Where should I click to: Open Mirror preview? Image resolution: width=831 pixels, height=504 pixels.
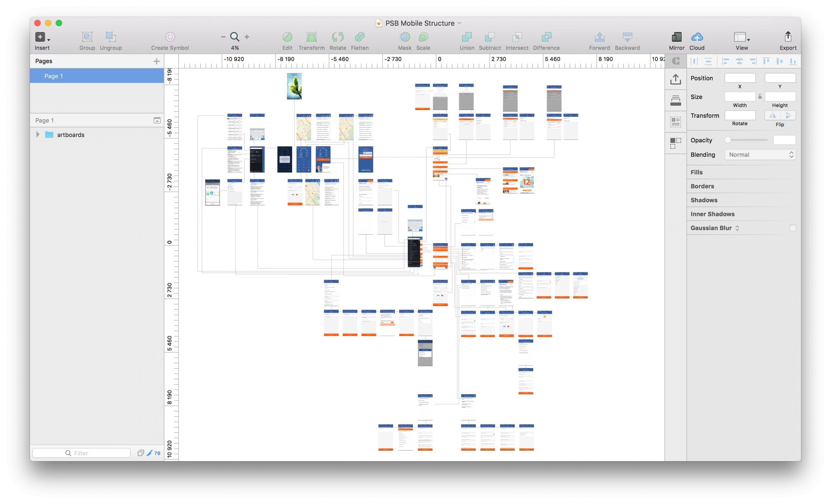676,37
